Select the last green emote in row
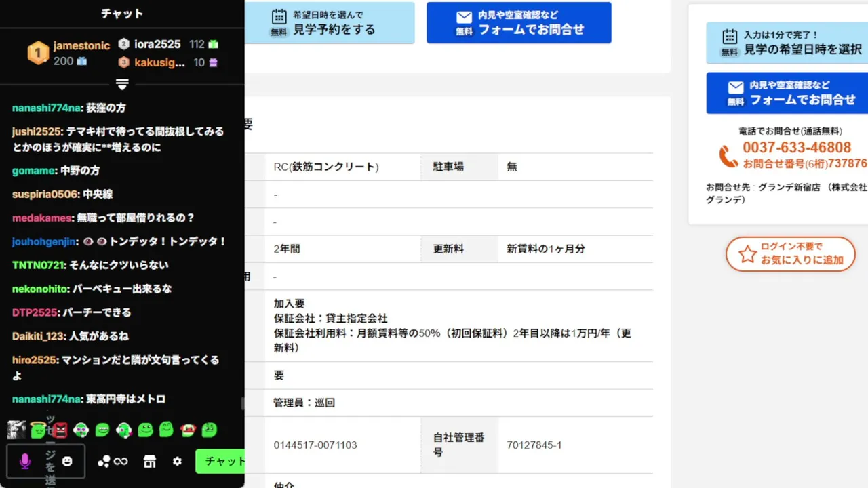 (209, 430)
